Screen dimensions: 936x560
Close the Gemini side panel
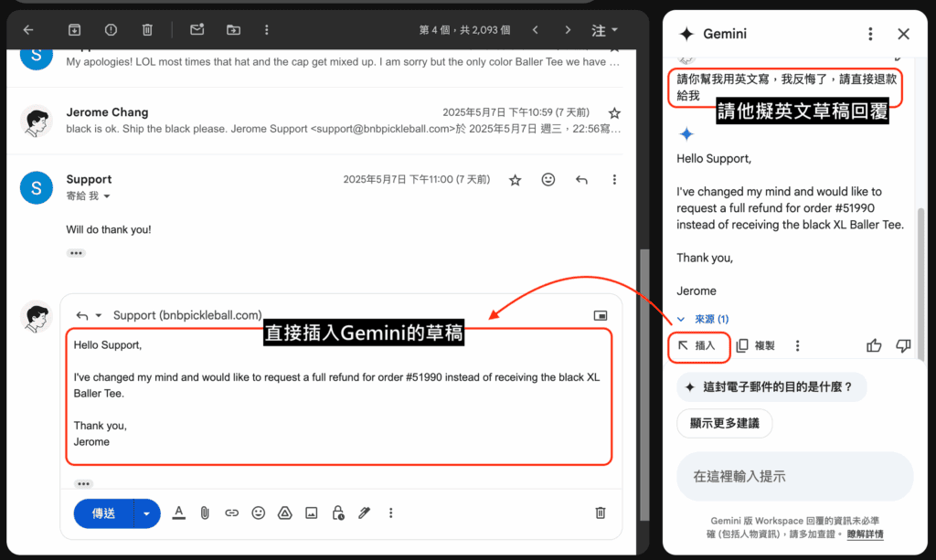tap(904, 34)
